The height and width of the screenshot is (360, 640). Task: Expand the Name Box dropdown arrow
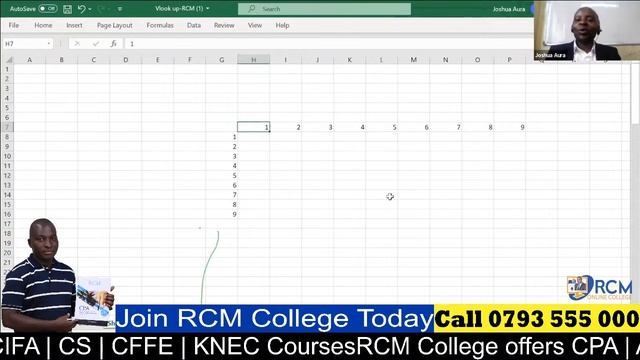(49, 44)
